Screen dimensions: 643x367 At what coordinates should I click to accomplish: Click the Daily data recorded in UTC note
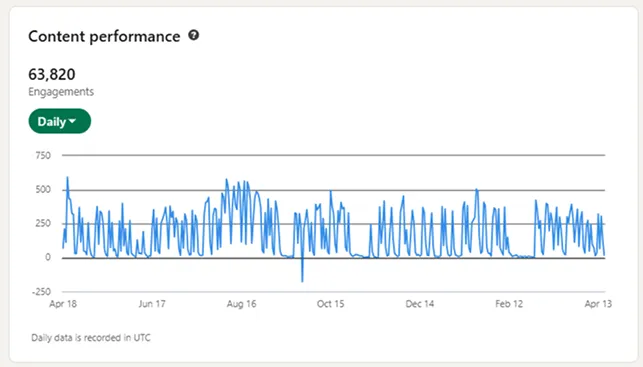(91, 338)
